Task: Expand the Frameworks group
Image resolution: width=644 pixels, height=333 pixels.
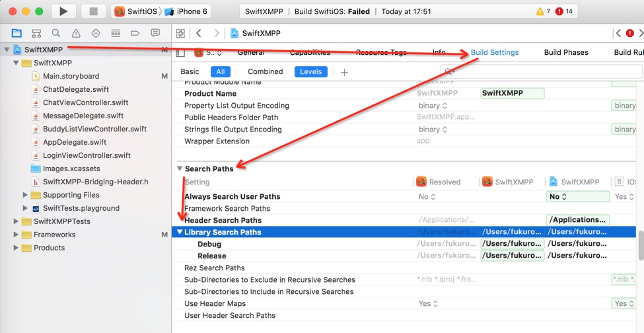Action: tap(16, 235)
